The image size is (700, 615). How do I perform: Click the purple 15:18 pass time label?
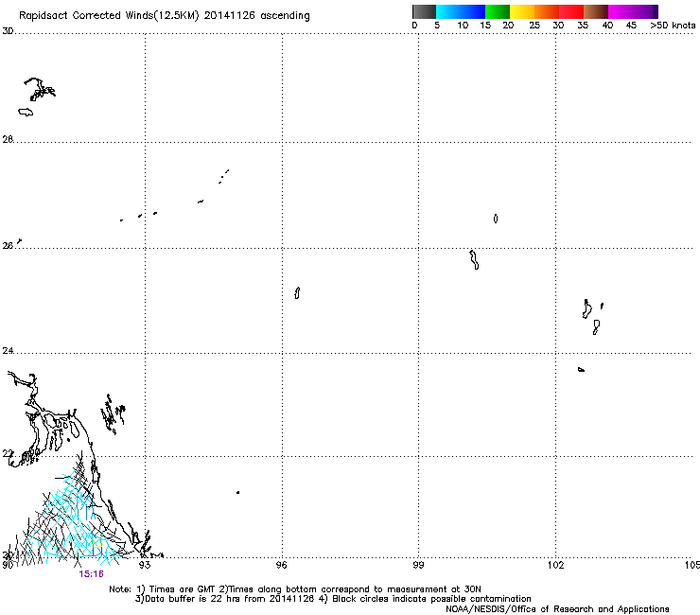[x=91, y=574]
